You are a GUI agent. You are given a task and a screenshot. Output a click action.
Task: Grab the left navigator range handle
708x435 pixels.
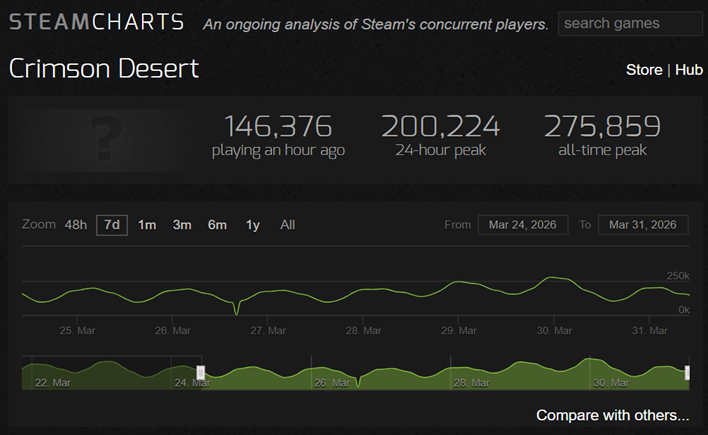pos(201,373)
